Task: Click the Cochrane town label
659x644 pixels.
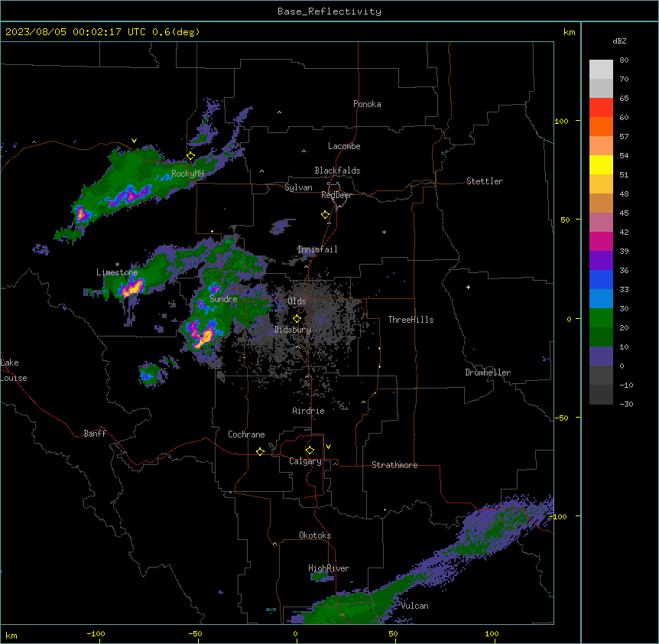Action: click(246, 434)
